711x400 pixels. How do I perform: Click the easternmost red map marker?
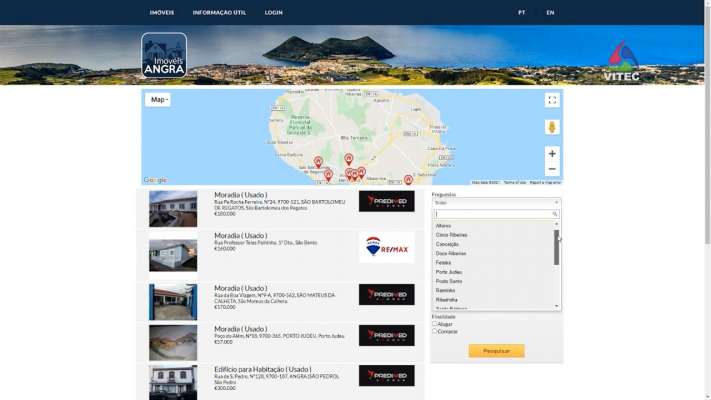408,179
